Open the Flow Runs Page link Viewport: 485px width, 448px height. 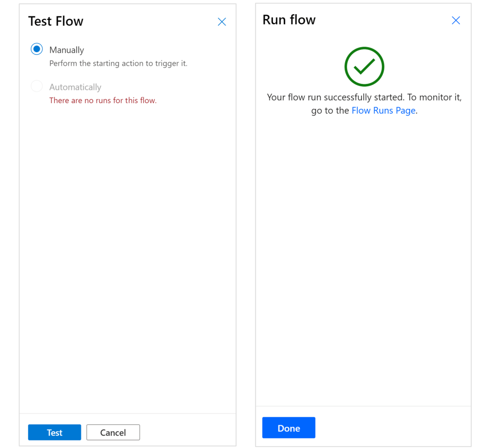pos(383,111)
